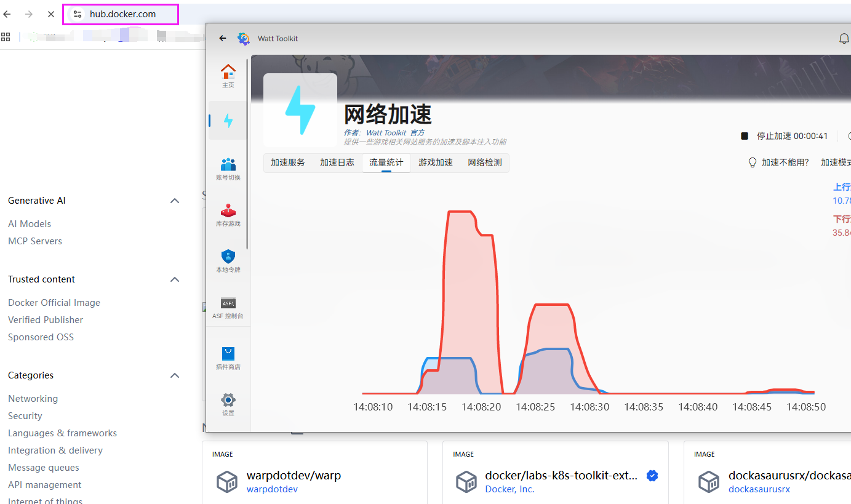Screen dimensions: 851x504
Task: Select the API management category
Action: [45, 485]
